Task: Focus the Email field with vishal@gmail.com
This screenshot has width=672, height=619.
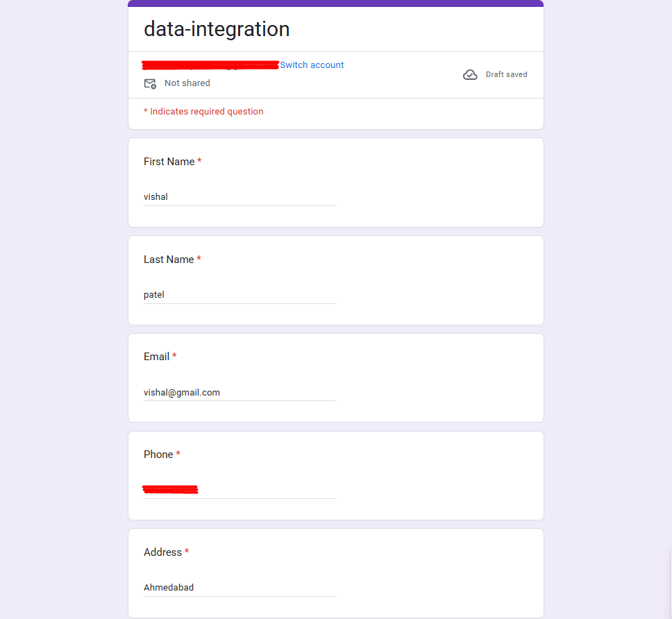Action: [x=240, y=392]
